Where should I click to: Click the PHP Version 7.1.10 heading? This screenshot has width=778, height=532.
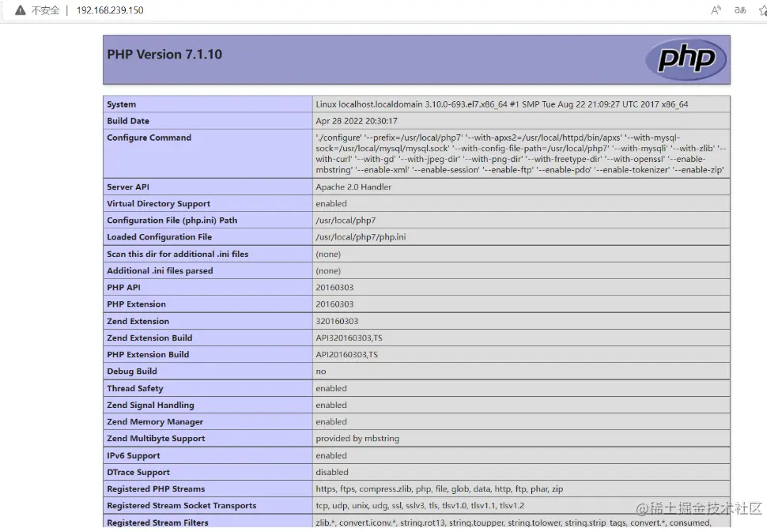164,54
